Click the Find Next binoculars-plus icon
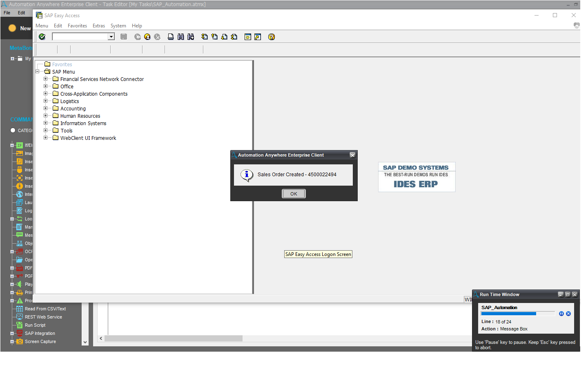The image size is (588, 368). (x=191, y=37)
